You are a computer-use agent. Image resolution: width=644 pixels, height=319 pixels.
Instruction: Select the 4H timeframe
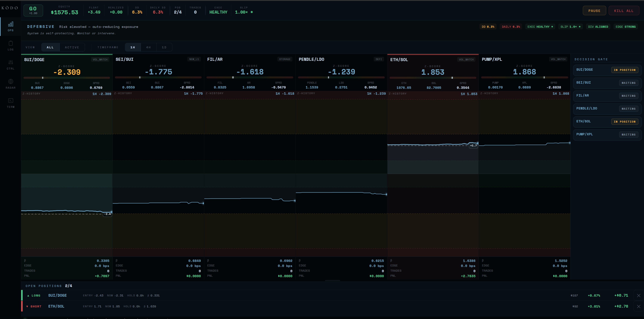[148, 47]
